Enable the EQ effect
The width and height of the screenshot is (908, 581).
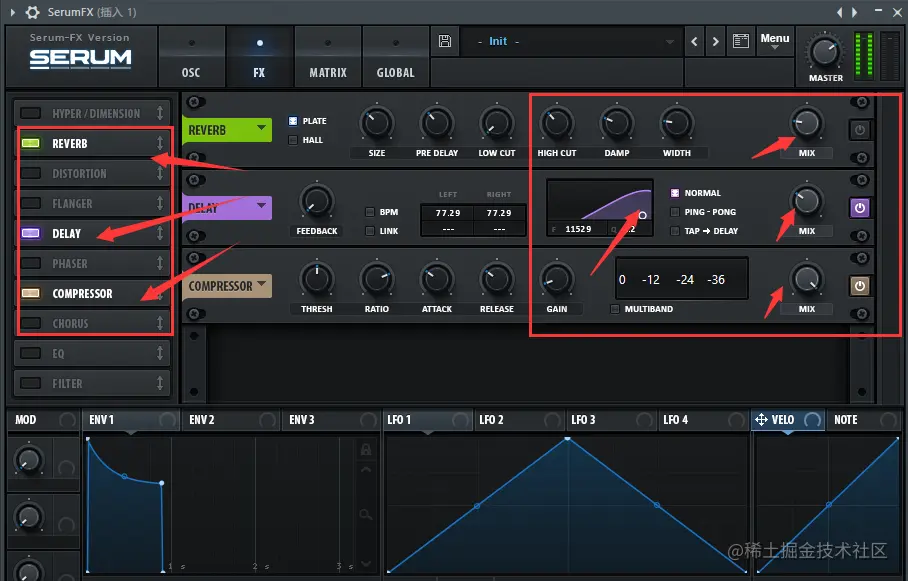[x=31, y=353]
